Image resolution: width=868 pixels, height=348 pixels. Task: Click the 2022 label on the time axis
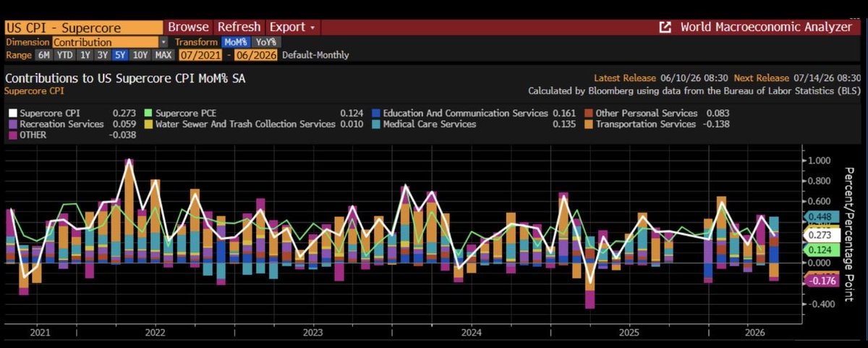155,333
